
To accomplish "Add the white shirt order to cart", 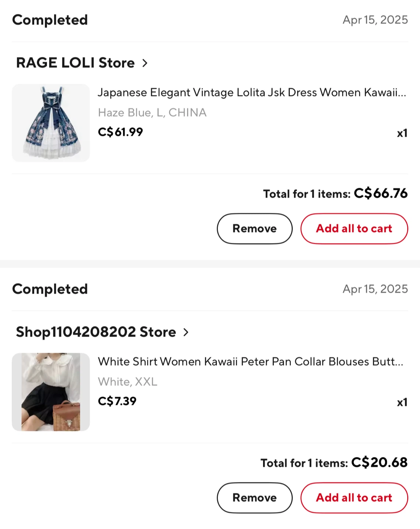I will (x=354, y=498).
